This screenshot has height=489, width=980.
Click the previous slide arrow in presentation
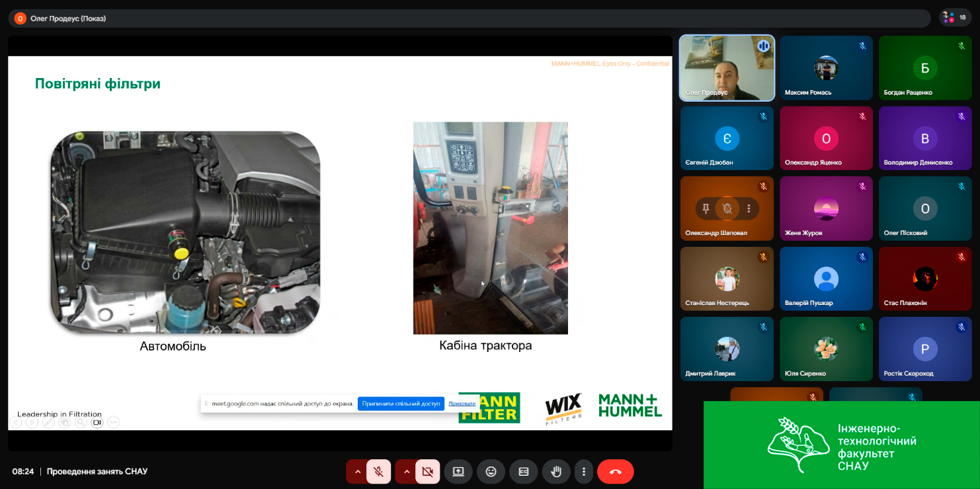(15, 422)
